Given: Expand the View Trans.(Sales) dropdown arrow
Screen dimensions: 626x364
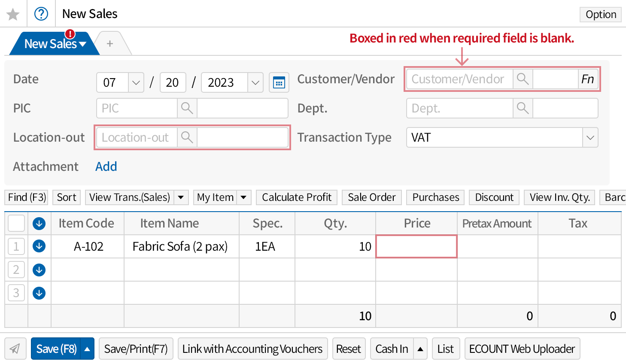Looking at the screenshot, I should coord(181,197).
